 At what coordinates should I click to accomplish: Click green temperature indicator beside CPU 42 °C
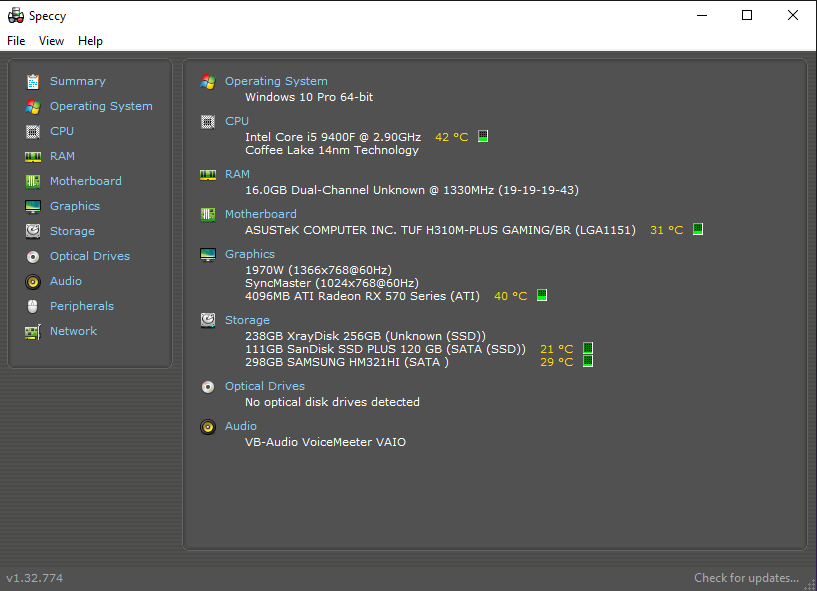483,137
